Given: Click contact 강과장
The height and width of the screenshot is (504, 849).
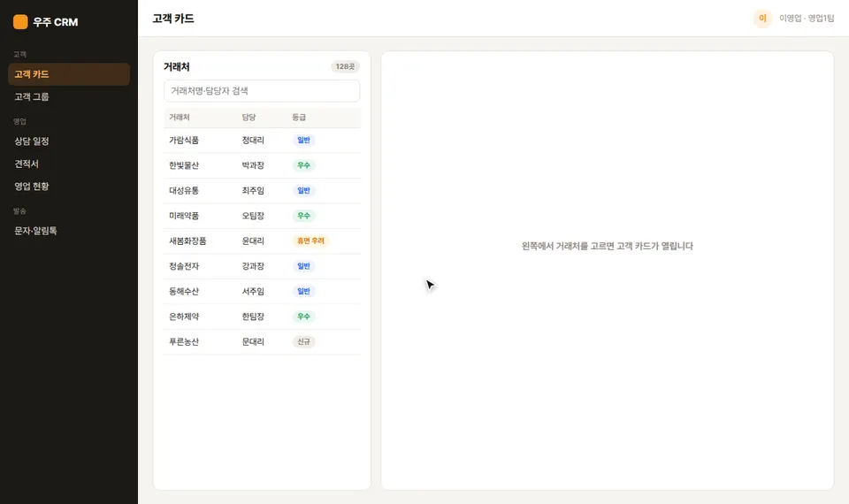Looking at the screenshot, I should click(x=253, y=266).
